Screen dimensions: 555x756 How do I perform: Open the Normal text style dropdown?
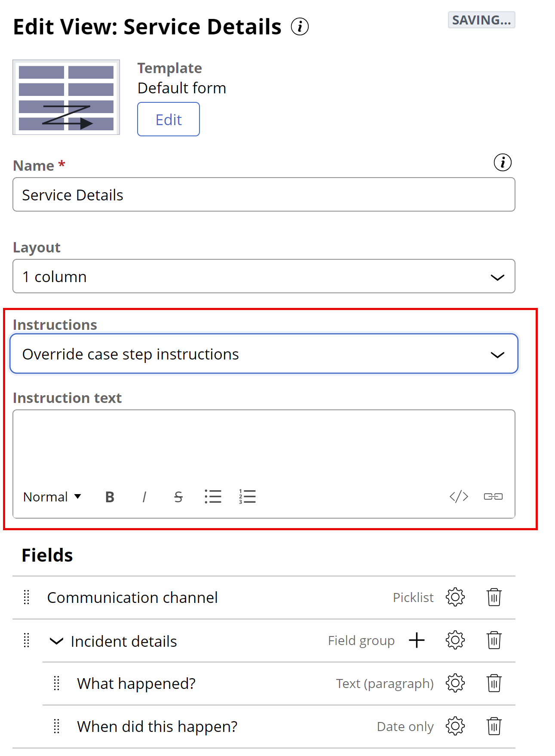point(52,497)
